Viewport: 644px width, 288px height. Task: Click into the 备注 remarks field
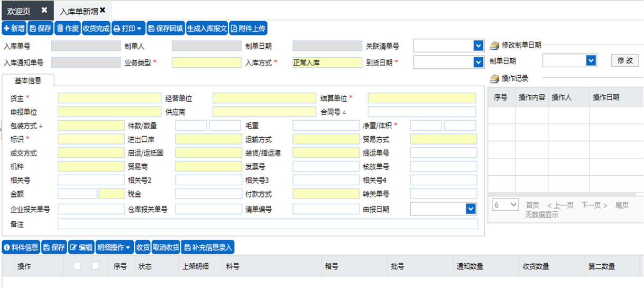(x=267, y=224)
